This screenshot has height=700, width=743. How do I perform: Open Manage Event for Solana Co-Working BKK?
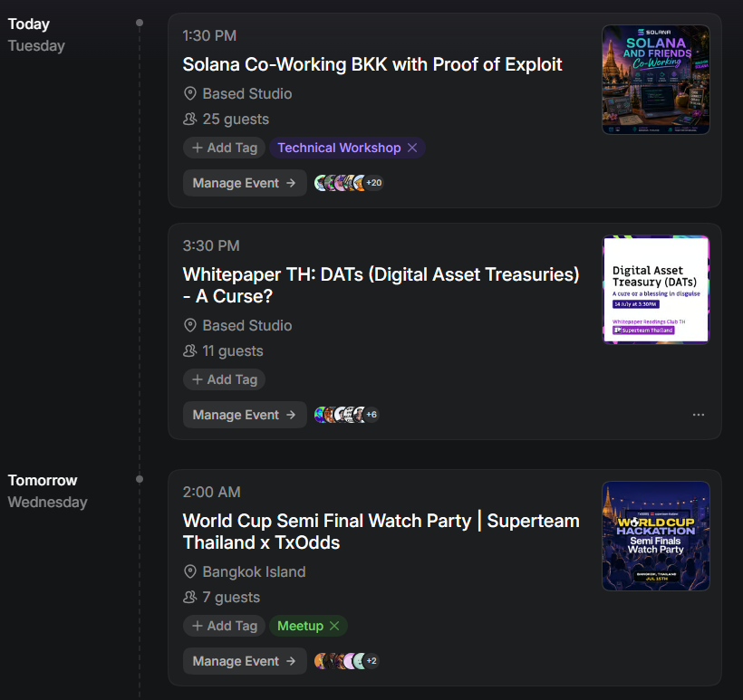tap(245, 183)
